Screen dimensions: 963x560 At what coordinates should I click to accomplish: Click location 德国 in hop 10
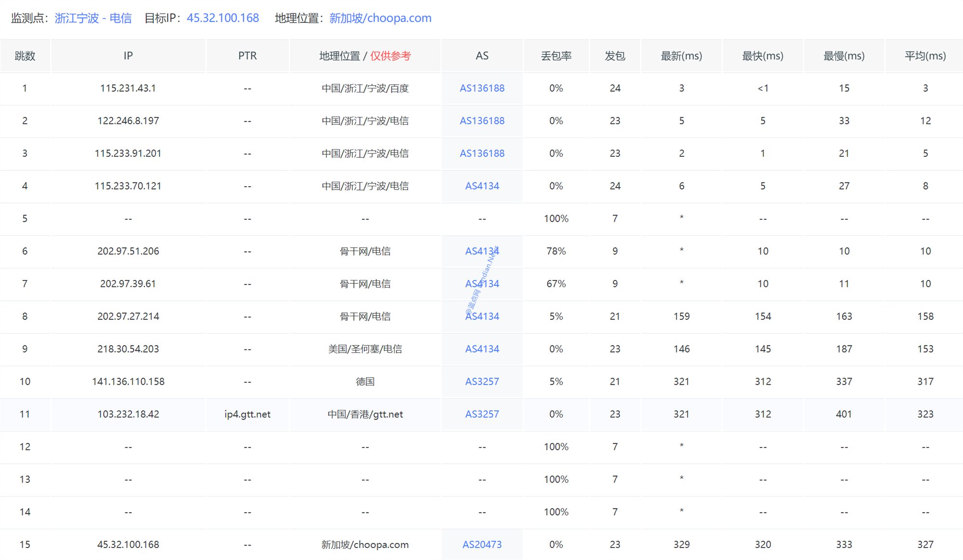[x=365, y=382]
